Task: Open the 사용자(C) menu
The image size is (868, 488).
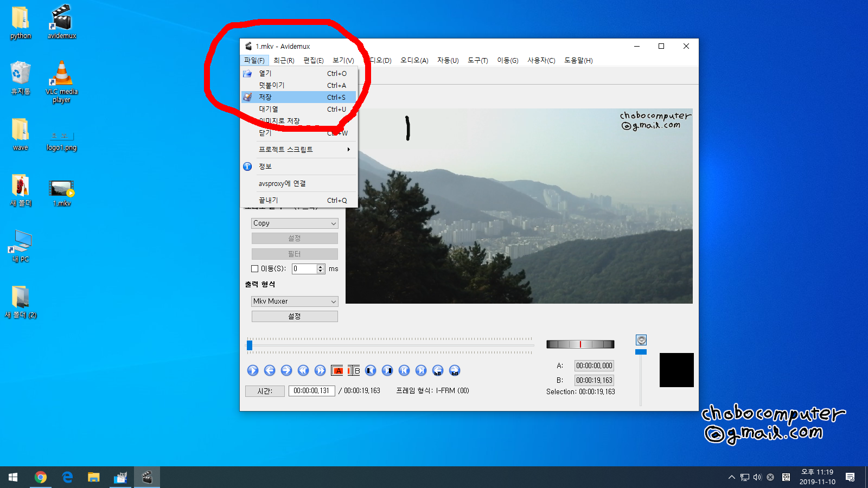Action: tap(541, 60)
